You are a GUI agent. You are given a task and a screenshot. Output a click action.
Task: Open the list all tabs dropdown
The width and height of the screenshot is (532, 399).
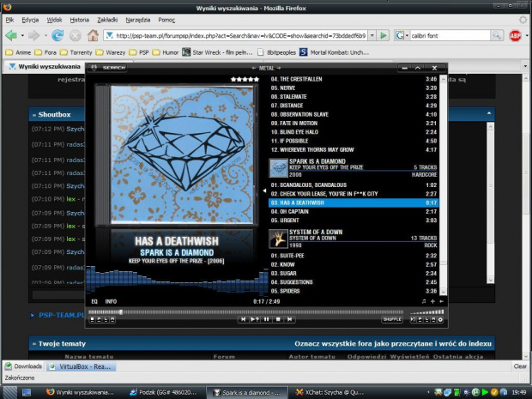pyautogui.click(x=525, y=66)
